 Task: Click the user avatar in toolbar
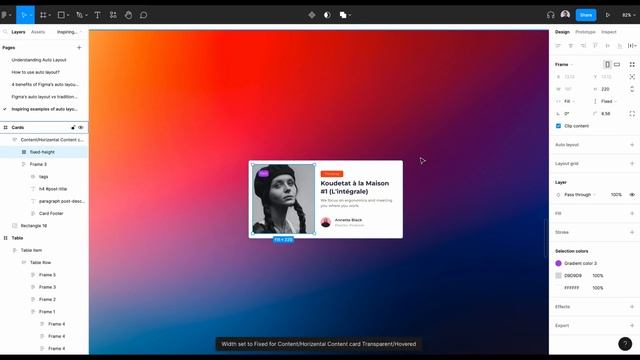tap(565, 15)
